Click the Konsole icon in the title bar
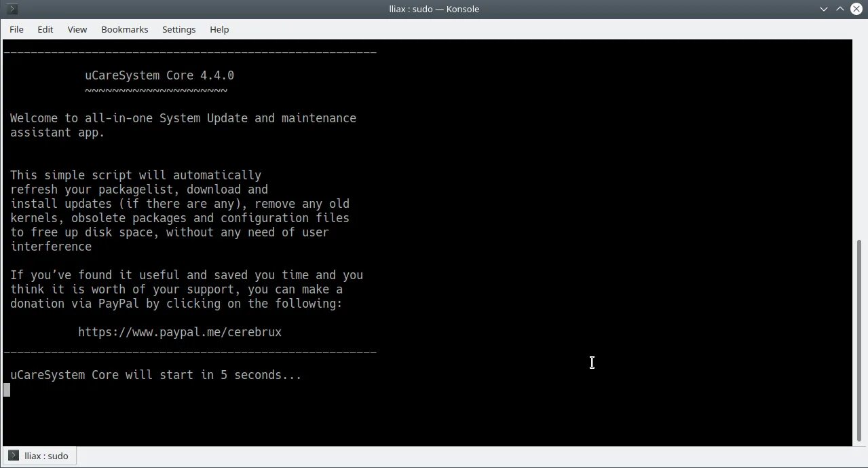Image resolution: width=868 pixels, height=468 pixels. click(12, 9)
